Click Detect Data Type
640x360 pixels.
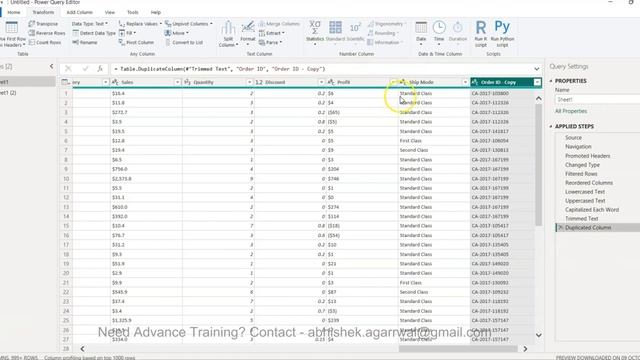pos(94,33)
